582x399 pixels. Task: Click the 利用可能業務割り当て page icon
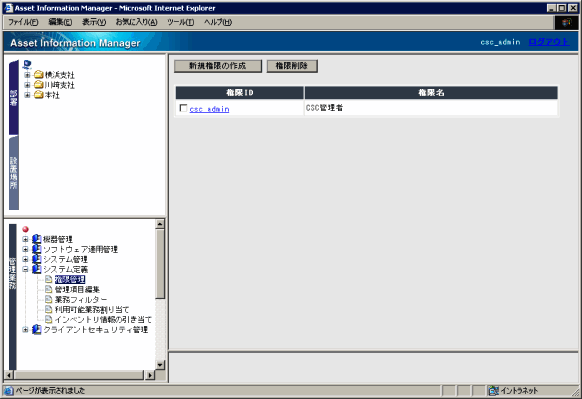(x=48, y=309)
